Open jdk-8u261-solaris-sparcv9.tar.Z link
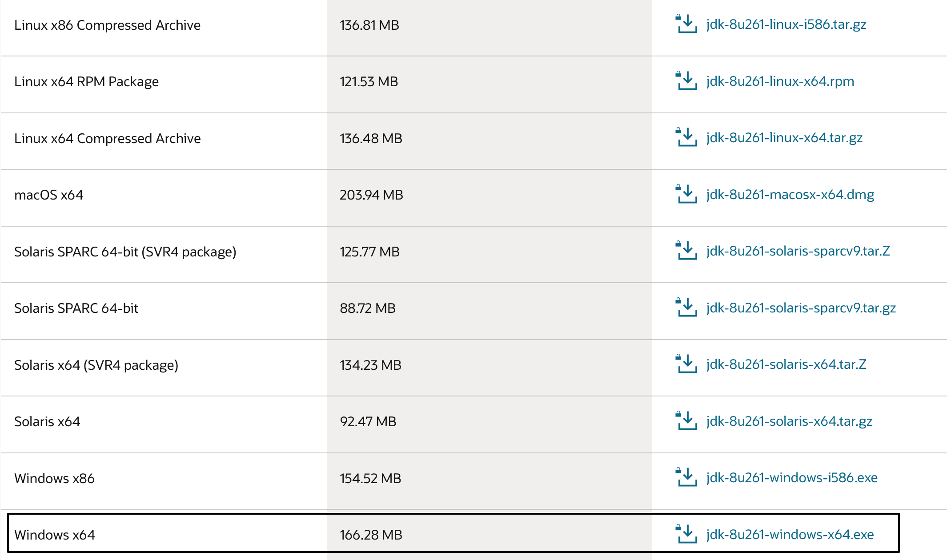 798,251
